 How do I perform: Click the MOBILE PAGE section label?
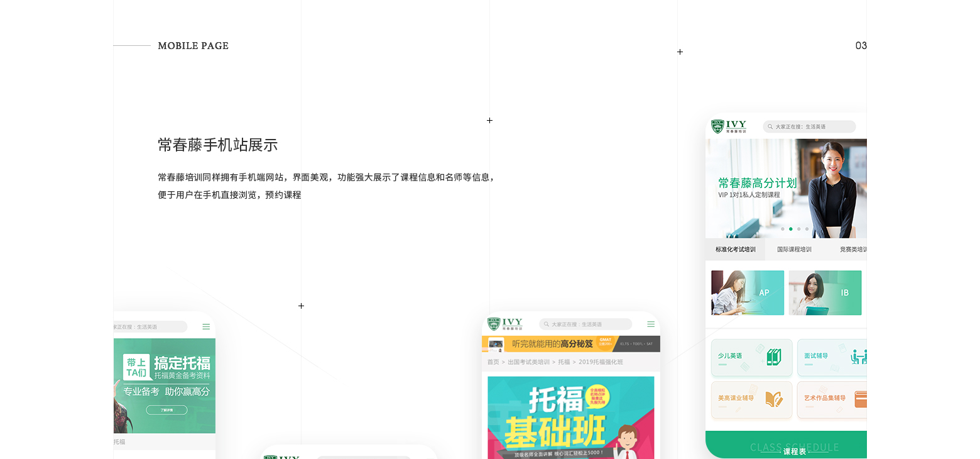click(193, 46)
